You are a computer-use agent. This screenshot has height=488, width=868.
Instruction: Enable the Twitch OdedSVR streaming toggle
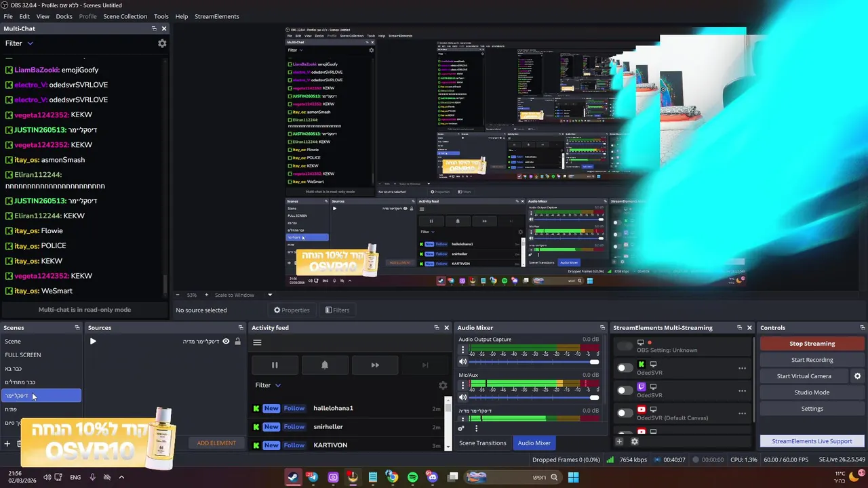point(625,390)
